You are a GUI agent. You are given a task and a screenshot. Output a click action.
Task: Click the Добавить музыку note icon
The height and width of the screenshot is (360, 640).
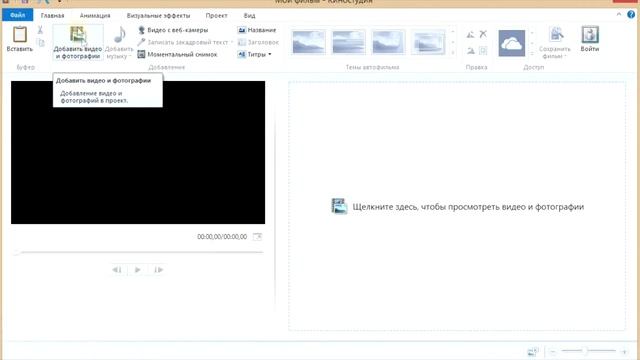[x=120, y=35]
